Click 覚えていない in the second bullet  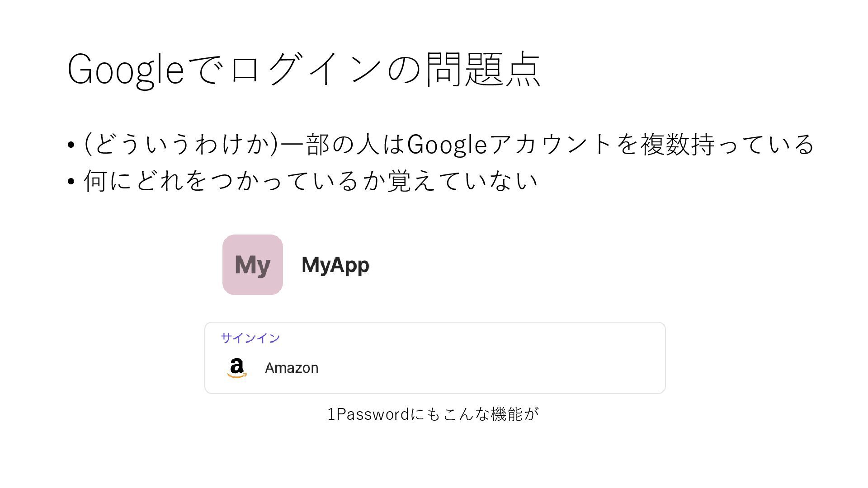pyautogui.click(x=463, y=181)
